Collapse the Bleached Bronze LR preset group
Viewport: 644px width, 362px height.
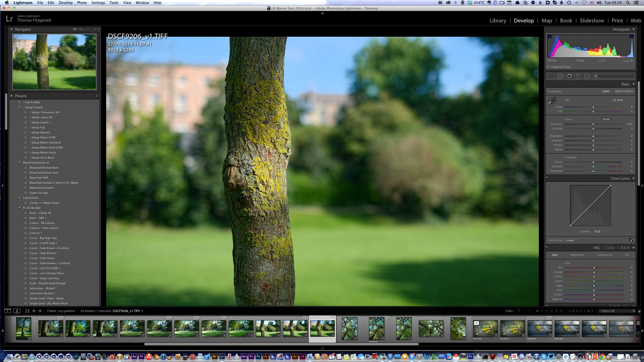pyautogui.click(x=19, y=162)
